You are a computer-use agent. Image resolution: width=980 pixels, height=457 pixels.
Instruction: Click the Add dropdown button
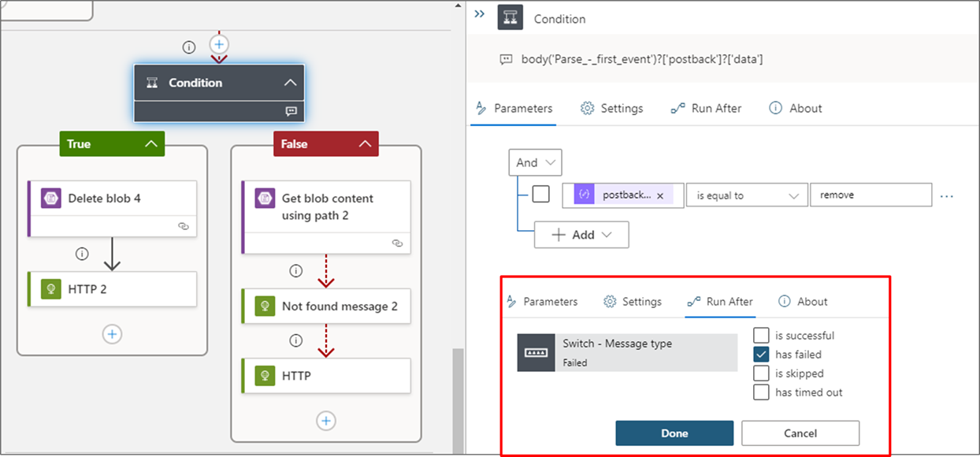click(x=581, y=235)
